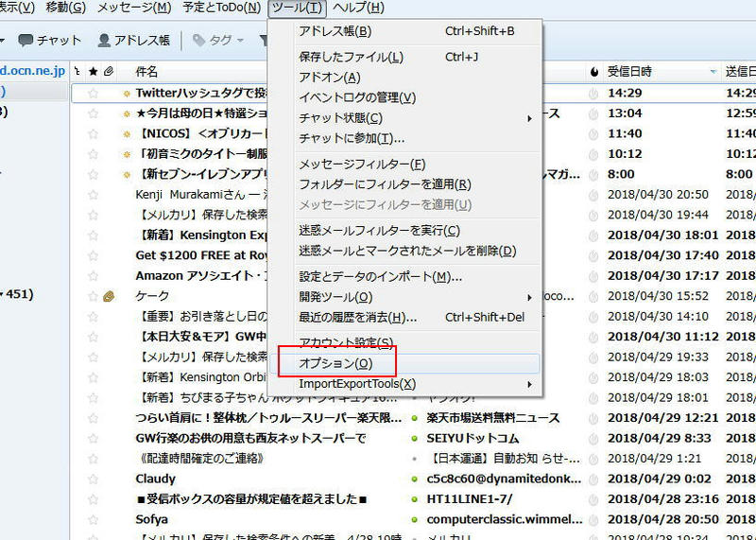This screenshot has height=540, width=756.
Task: Star the ★今月は母の日 message
Action: point(93,113)
